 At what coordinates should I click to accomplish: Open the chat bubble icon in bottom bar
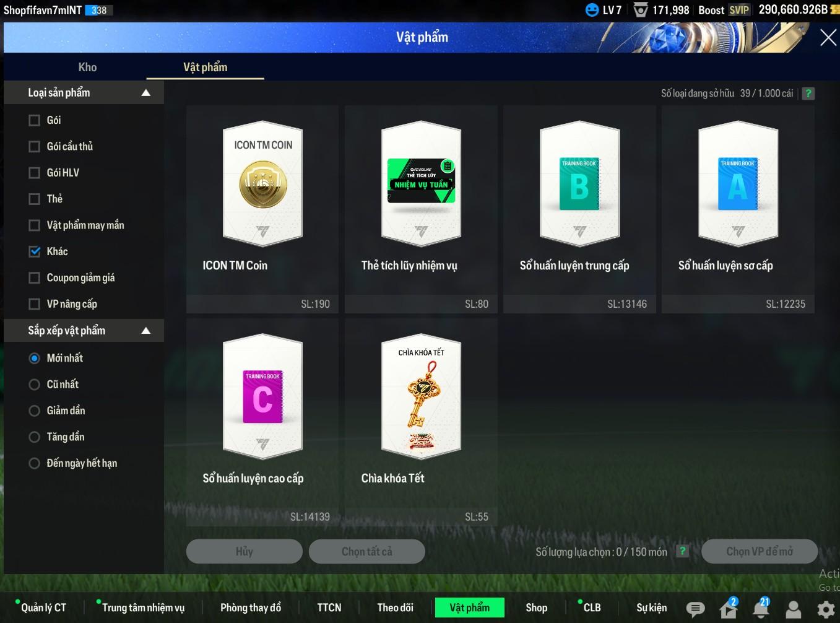click(695, 609)
